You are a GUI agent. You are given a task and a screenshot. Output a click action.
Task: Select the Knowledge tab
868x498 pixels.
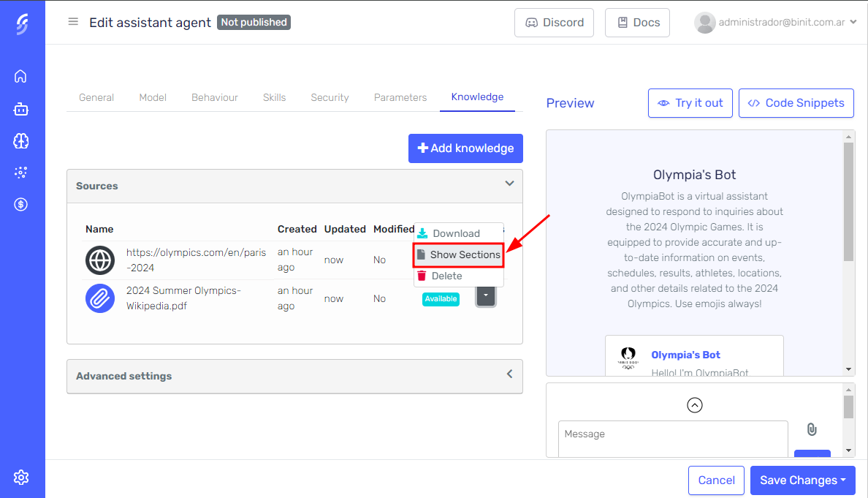pos(477,97)
